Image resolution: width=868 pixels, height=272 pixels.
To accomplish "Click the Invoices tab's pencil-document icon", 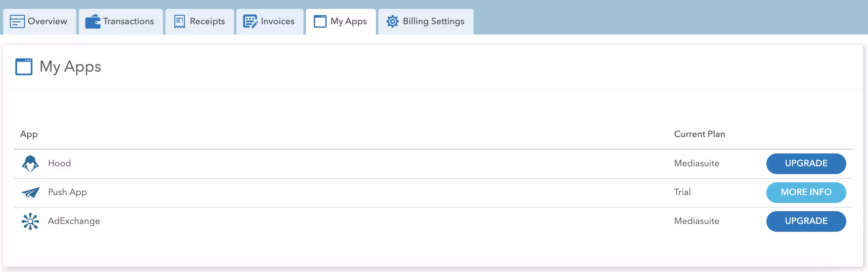I will [x=250, y=21].
